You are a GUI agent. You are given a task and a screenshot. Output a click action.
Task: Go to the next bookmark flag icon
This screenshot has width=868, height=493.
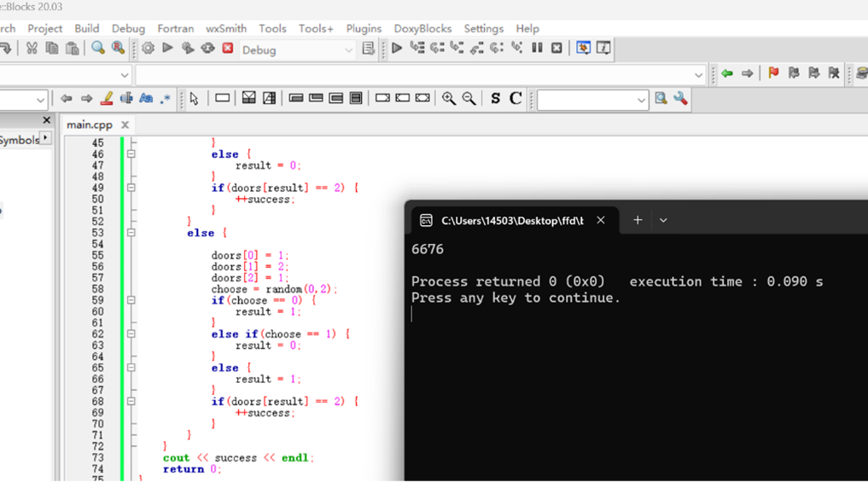tap(813, 73)
